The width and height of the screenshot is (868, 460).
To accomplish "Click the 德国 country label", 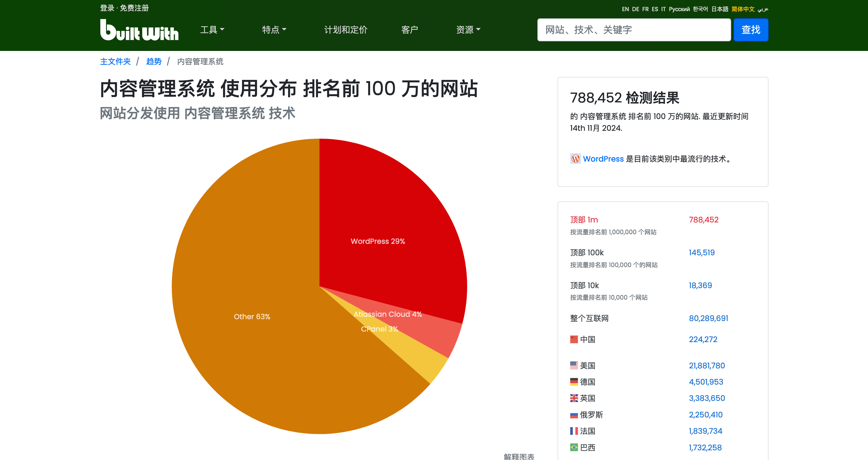I will [x=587, y=382].
